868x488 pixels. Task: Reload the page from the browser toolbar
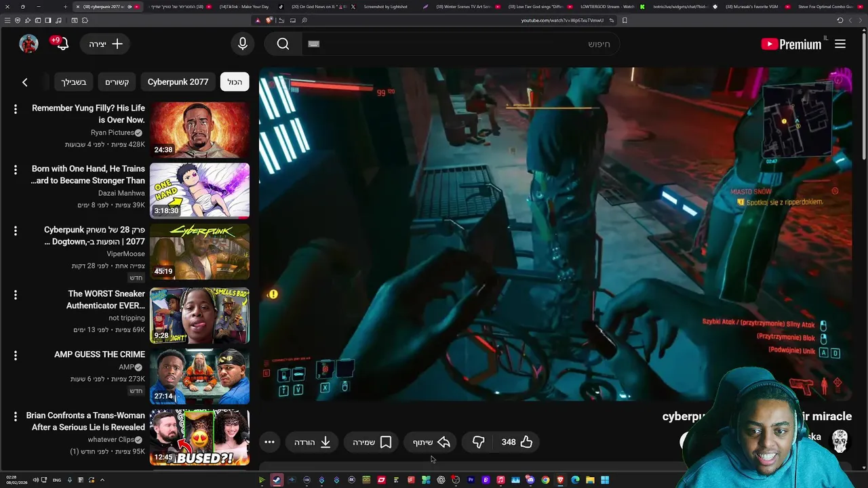coord(840,20)
